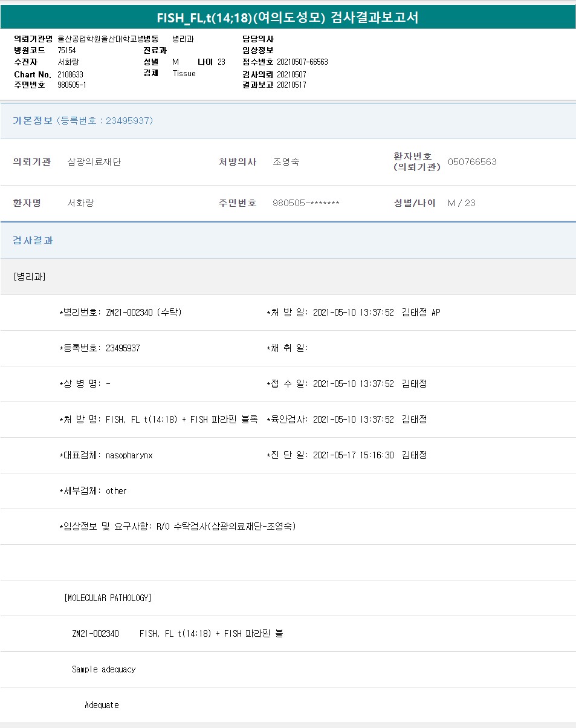Click the 접수번호 value 20210507-66563
The height and width of the screenshot is (728, 576).
tap(302, 62)
